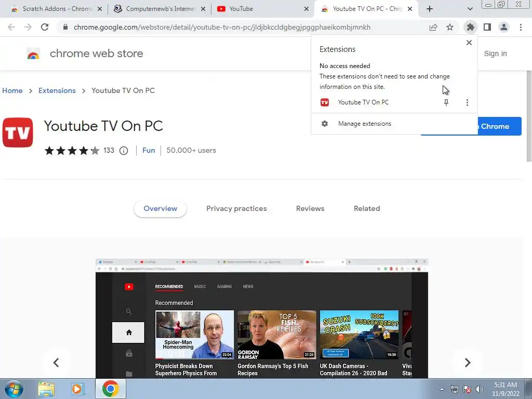Close the Youtube TV On PC tab
The height and width of the screenshot is (399, 532).
410,9
